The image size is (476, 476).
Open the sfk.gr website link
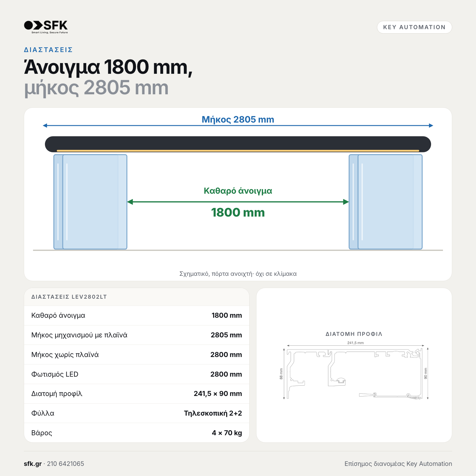(33, 464)
